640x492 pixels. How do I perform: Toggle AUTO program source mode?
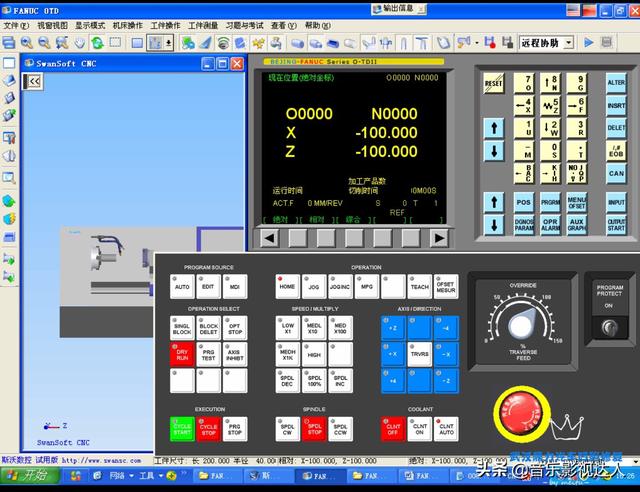tap(182, 286)
